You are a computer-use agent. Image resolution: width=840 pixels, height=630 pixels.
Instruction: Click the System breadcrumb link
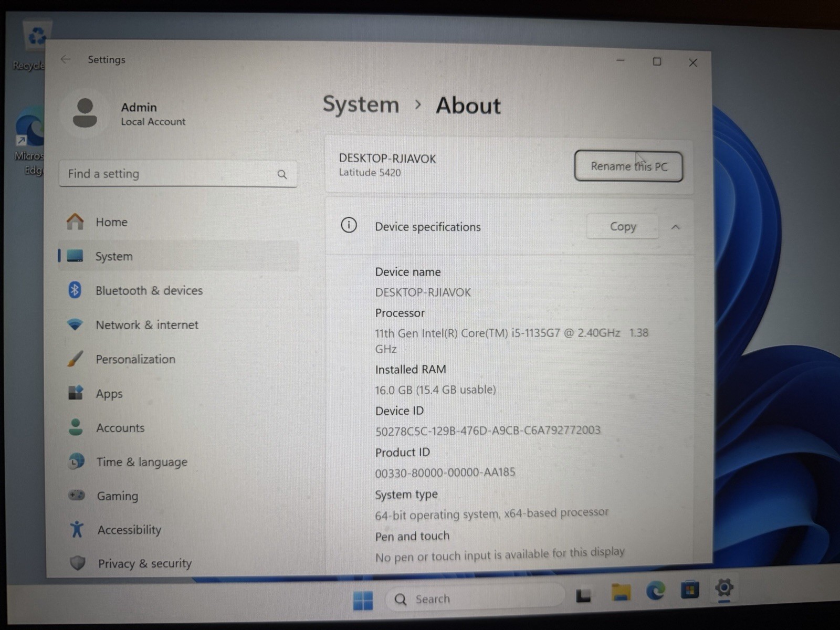pyautogui.click(x=361, y=104)
